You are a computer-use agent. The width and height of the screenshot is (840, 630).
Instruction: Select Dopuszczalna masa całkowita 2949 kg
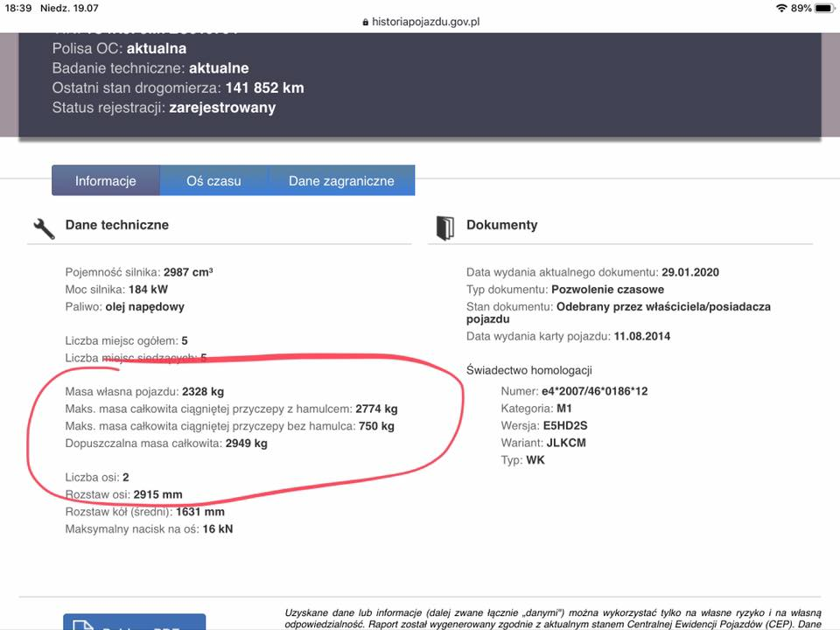(x=166, y=443)
